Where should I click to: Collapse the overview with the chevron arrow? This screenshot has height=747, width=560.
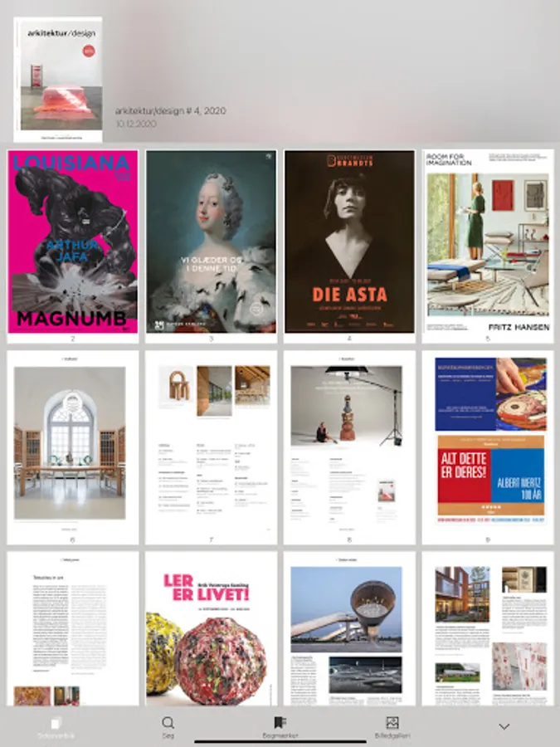pyautogui.click(x=504, y=726)
